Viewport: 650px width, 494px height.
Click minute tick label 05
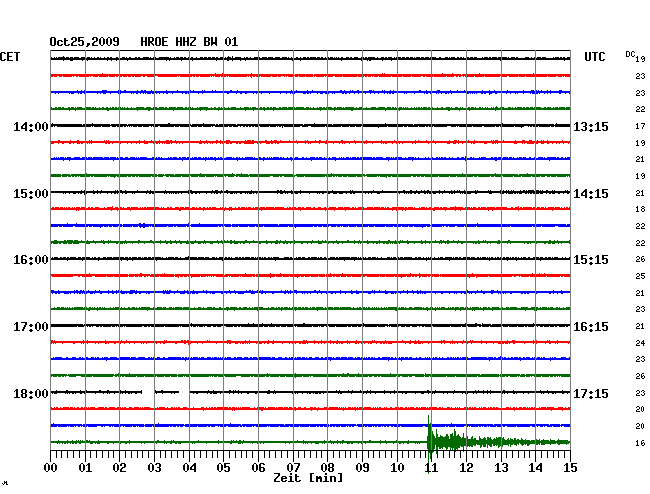point(223,468)
